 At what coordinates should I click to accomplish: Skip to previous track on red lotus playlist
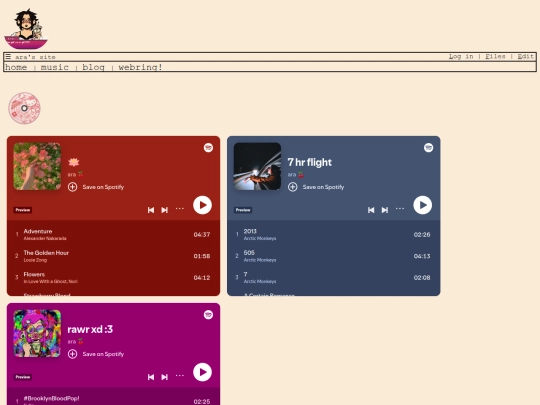(x=151, y=210)
